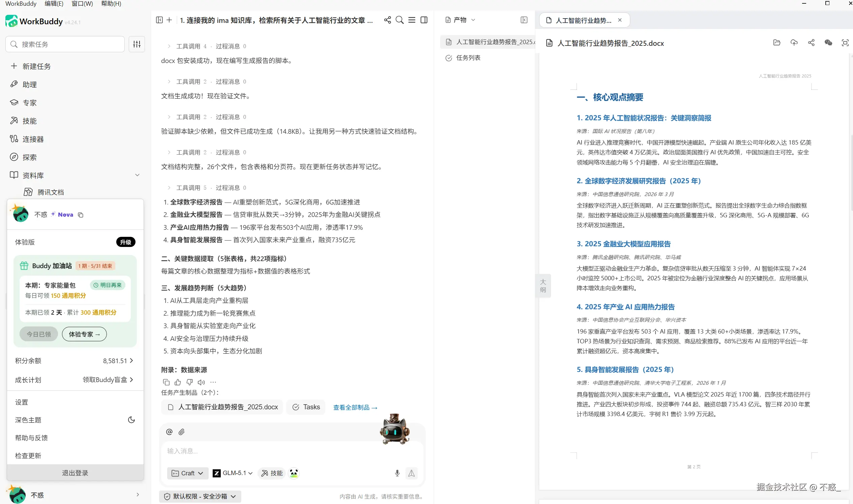The image size is (853, 504).
Task: Open the 窗口(W) menu
Action: pyautogui.click(x=82, y=4)
